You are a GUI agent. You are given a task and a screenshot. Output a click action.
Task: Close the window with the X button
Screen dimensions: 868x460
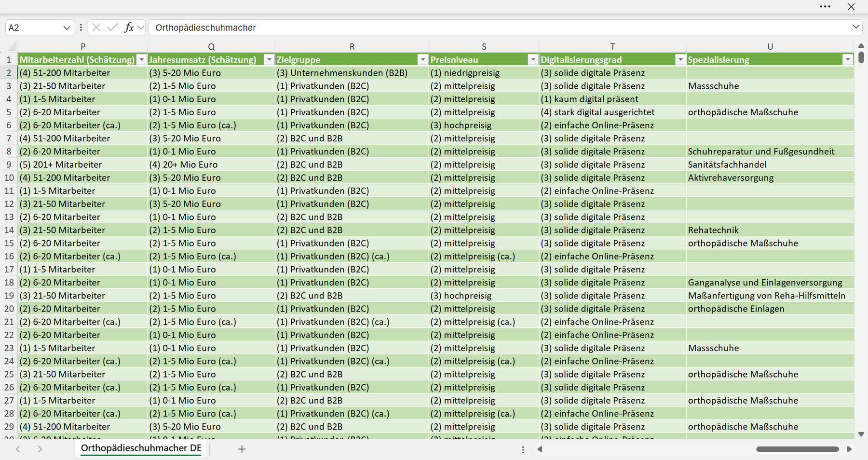click(851, 7)
